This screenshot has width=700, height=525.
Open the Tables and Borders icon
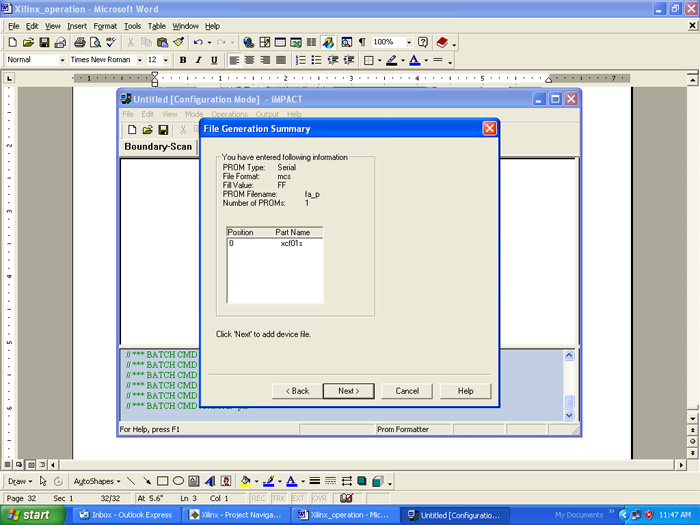(x=264, y=42)
